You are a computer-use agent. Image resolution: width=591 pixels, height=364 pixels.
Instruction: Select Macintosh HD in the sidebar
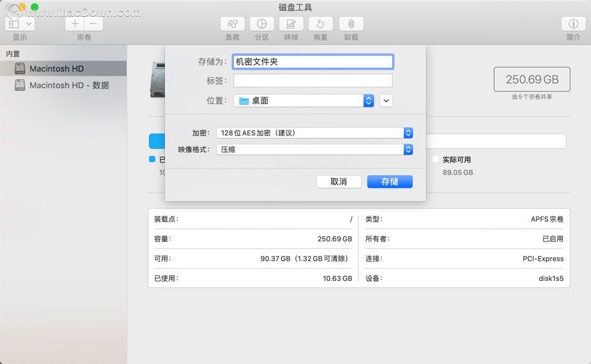[x=63, y=68]
